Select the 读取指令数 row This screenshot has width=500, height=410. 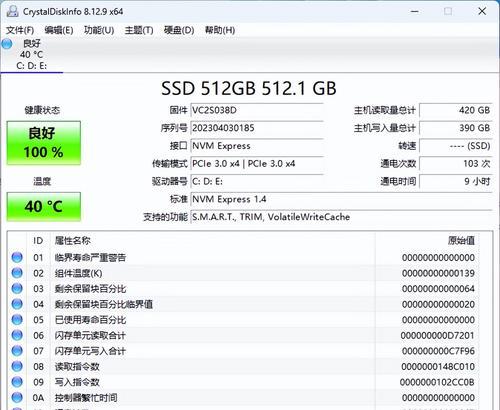coord(243,366)
